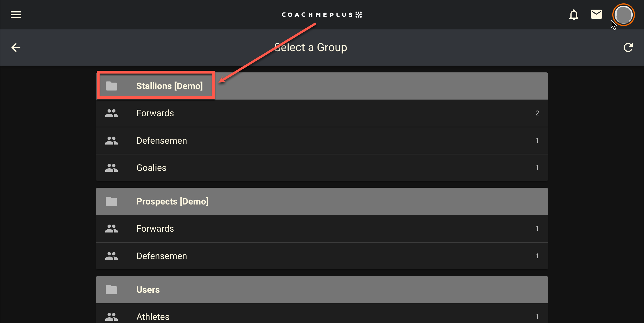Open the messages envelope icon
Viewport: 644px width, 323px height.
(596, 14)
